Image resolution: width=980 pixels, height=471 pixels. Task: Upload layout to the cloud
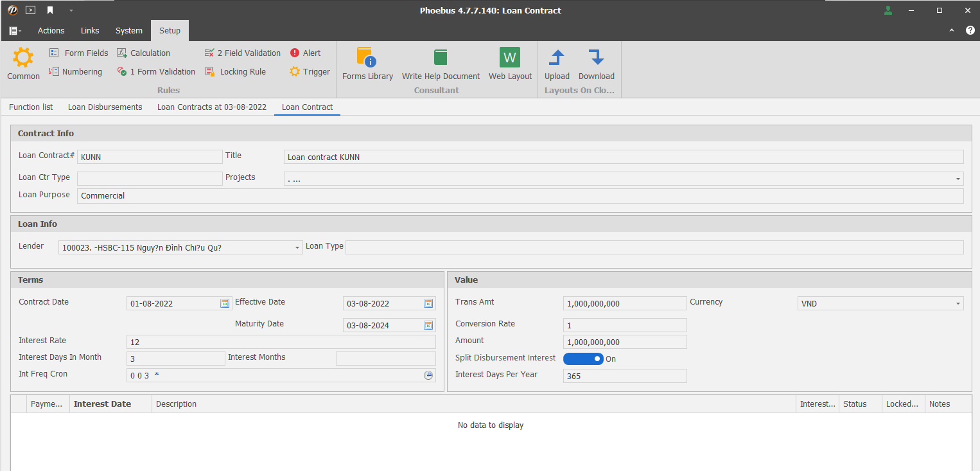pyautogui.click(x=557, y=64)
